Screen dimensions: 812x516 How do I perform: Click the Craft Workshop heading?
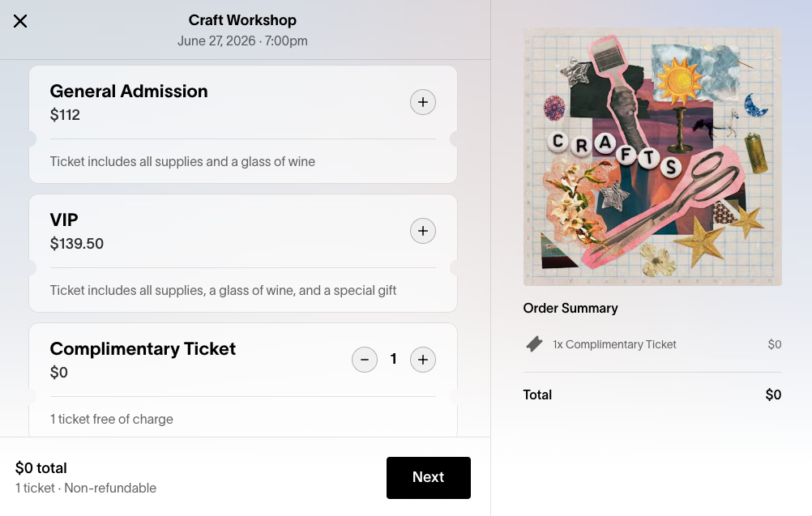pyautogui.click(x=242, y=20)
